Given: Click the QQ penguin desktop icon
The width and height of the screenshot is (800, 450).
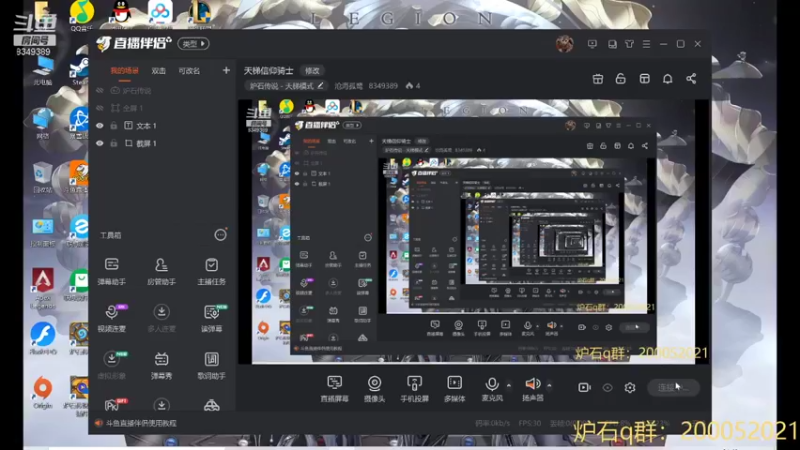Looking at the screenshot, I should pos(121,13).
